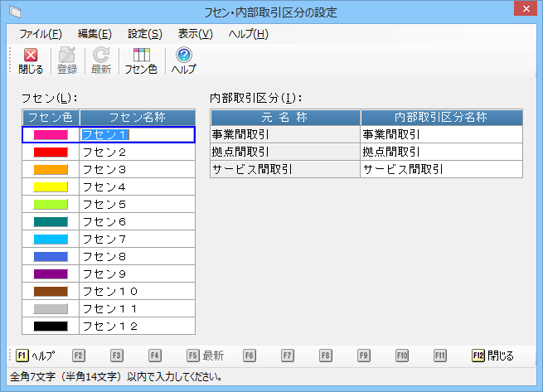Open the ファイル(F) menu
This screenshot has width=543, height=392.
(40, 34)
